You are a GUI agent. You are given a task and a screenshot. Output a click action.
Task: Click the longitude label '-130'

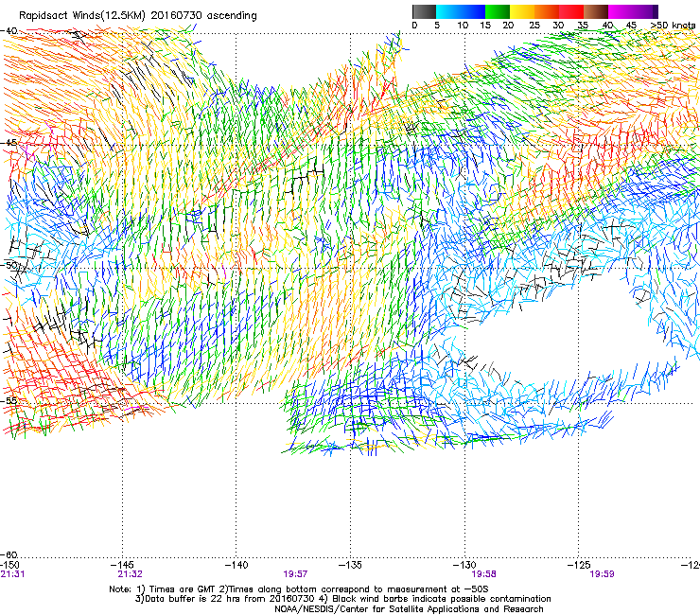tap(464, 565)
